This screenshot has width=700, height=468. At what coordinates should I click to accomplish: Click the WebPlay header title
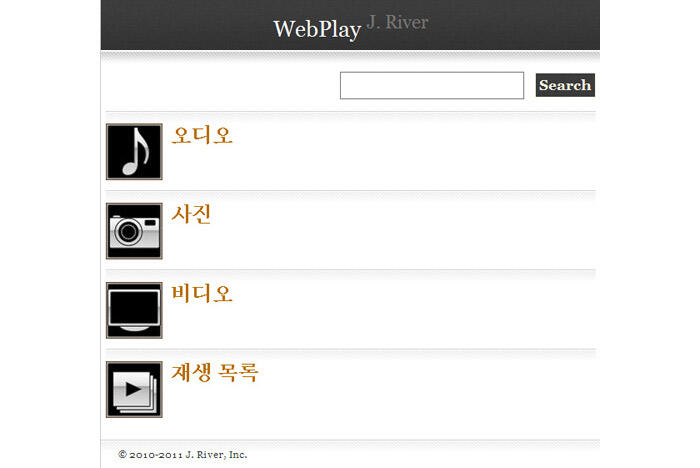pos(317,29)
